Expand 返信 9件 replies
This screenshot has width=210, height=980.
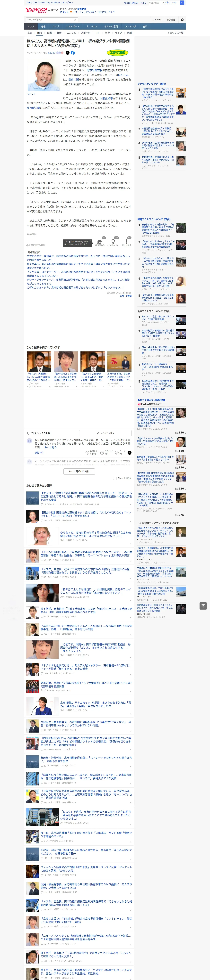[x=39, y=453]
